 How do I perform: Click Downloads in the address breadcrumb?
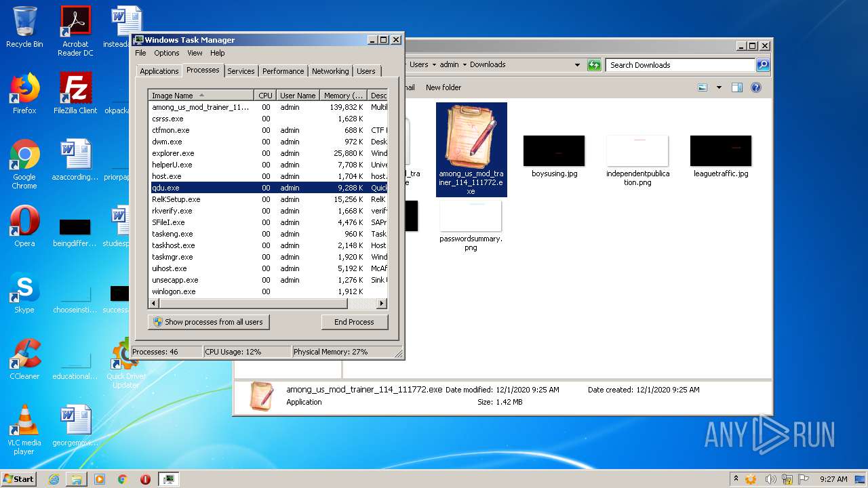pyautogui.click(x=488, y=65)
